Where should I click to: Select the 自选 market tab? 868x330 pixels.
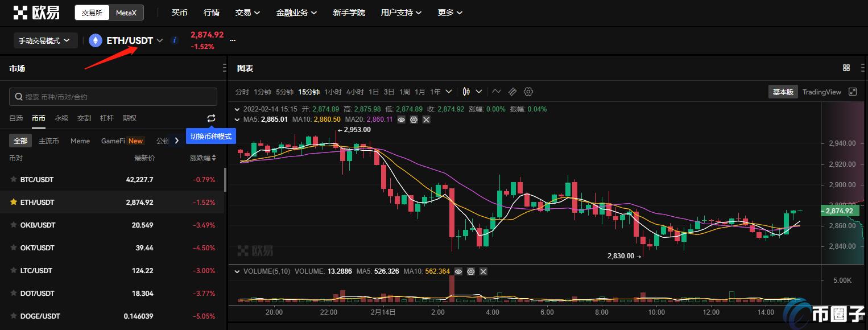pyautogui.click(x=16, y=118)
